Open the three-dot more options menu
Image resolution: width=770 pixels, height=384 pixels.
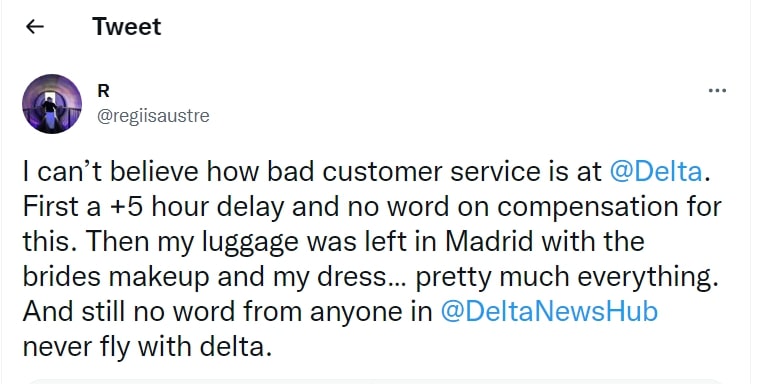(717, 90)
